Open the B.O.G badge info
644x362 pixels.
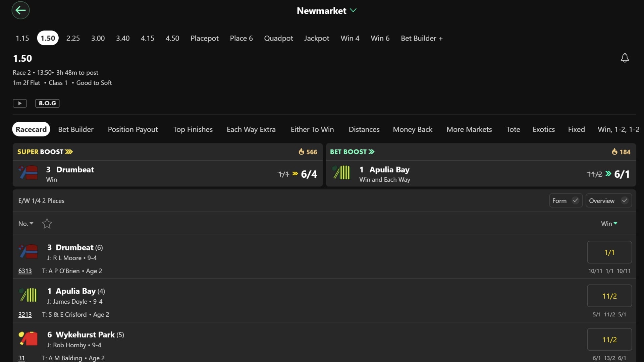click(x=47, y=103)
